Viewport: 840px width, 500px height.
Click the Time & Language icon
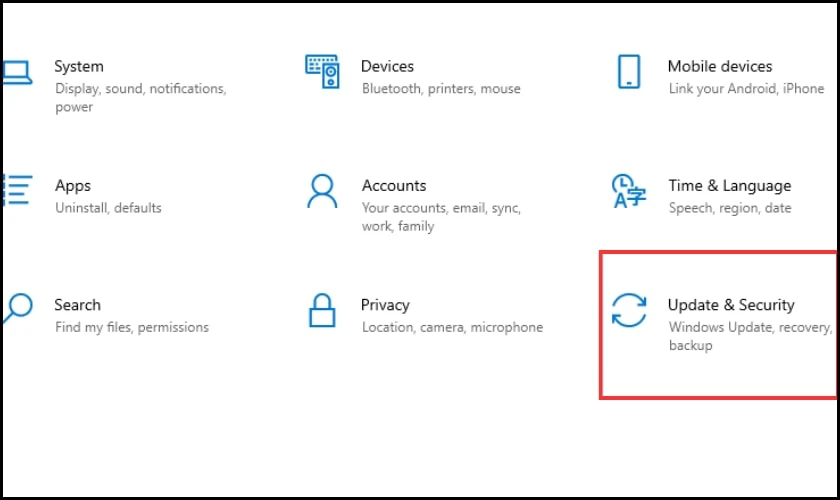click(629, 190)
